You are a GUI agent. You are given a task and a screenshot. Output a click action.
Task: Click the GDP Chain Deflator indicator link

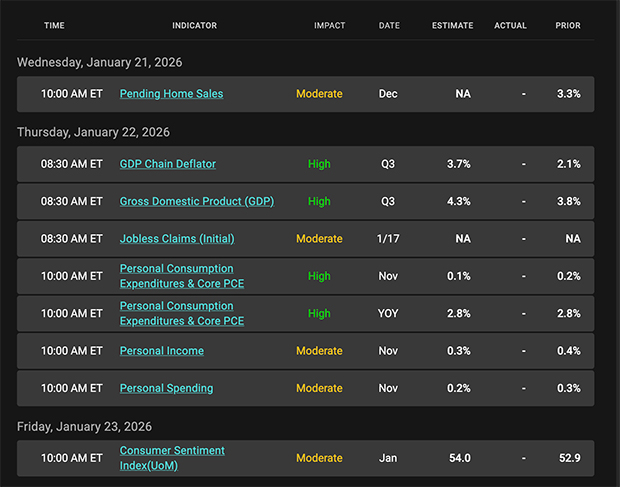coord(167,164)
